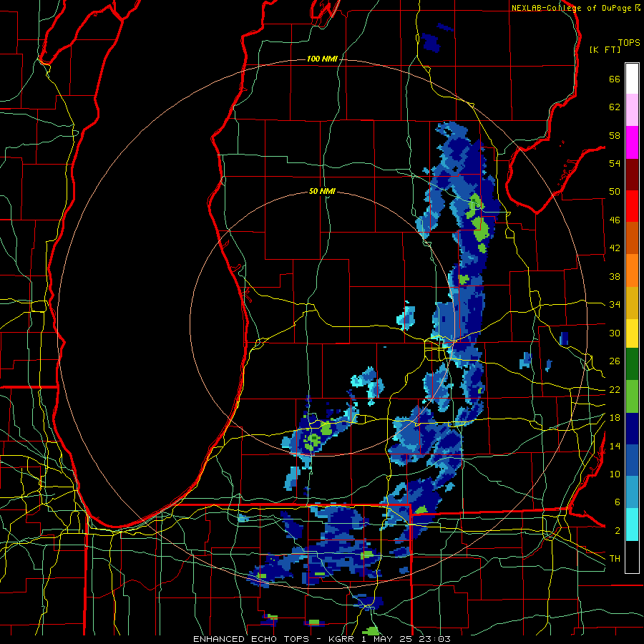The image size is (644, 644).
Task: Click the K FT units label
Action: (x=605, y=49)
